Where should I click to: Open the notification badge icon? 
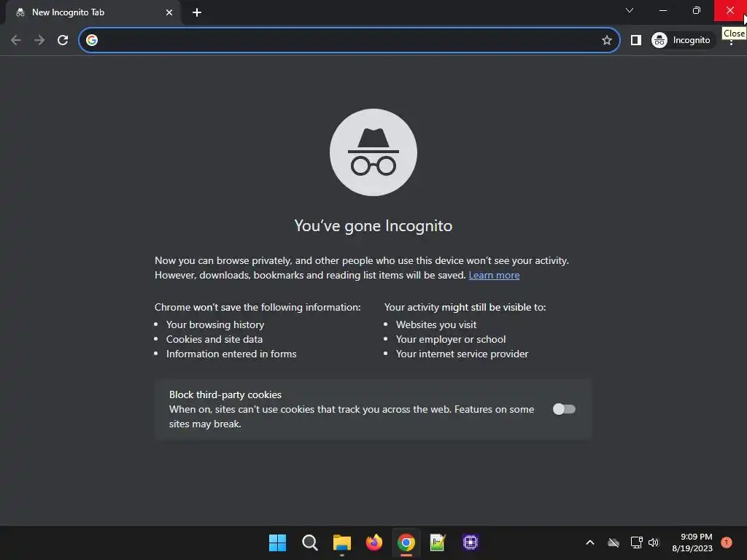pyautogui.click(x=727, y=542)
